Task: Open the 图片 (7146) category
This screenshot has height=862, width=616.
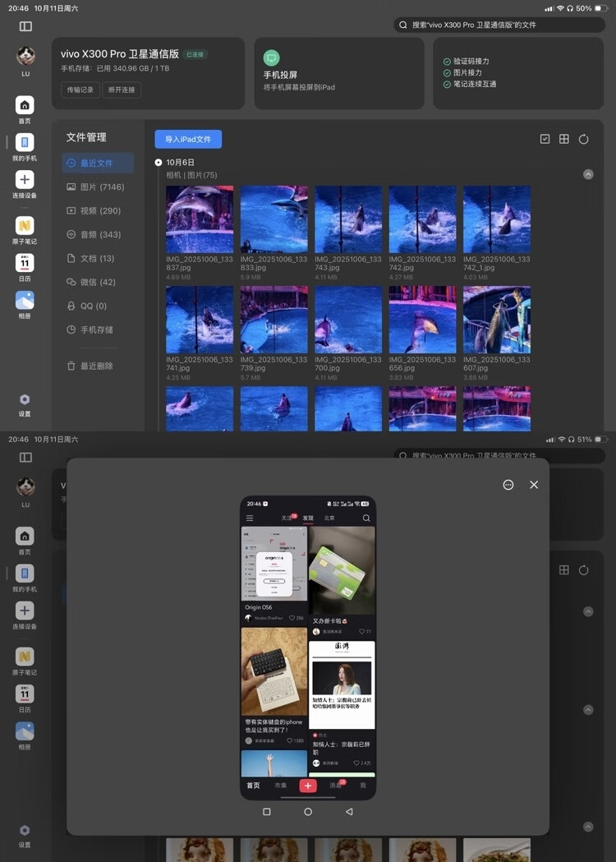Action: (96, 187)
